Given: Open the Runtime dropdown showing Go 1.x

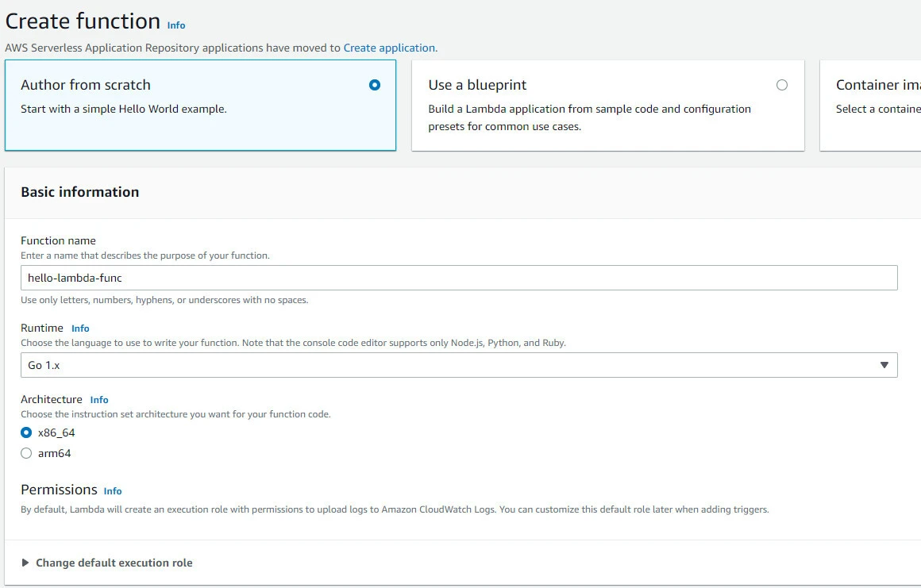Looking at the screenshot, I should 459,365.
